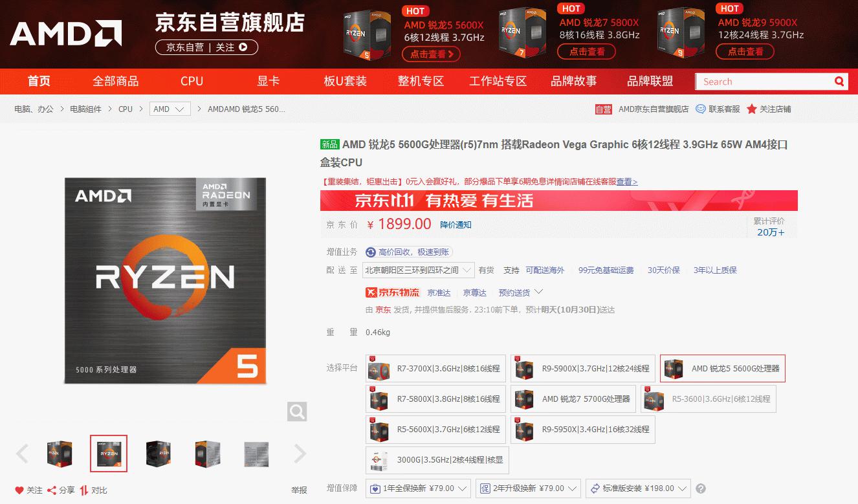Screen dimensions: 858x504
Task: Click the AMD logo in header
Action: (66, 34)
